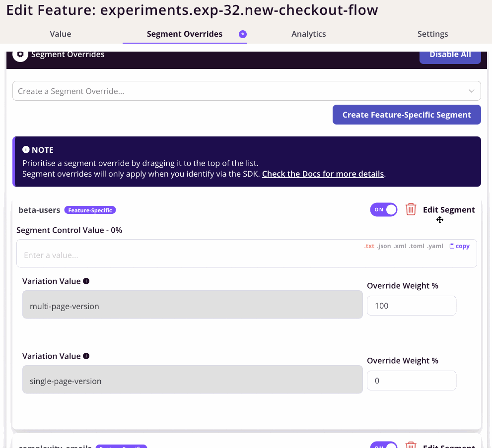
Task: Open the Analytics tab
Action: point(309,34)
